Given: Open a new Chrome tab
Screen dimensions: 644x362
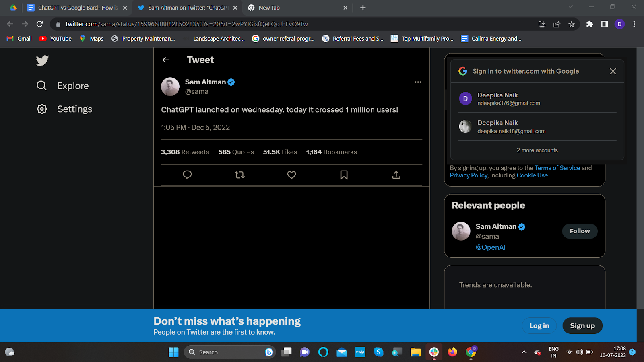Looking at the screenshot, I should pyautogui.click(x=363, y=8).
